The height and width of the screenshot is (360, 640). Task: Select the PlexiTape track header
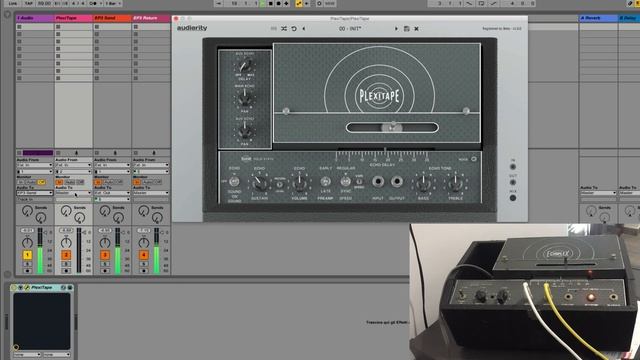coord(73,18)
